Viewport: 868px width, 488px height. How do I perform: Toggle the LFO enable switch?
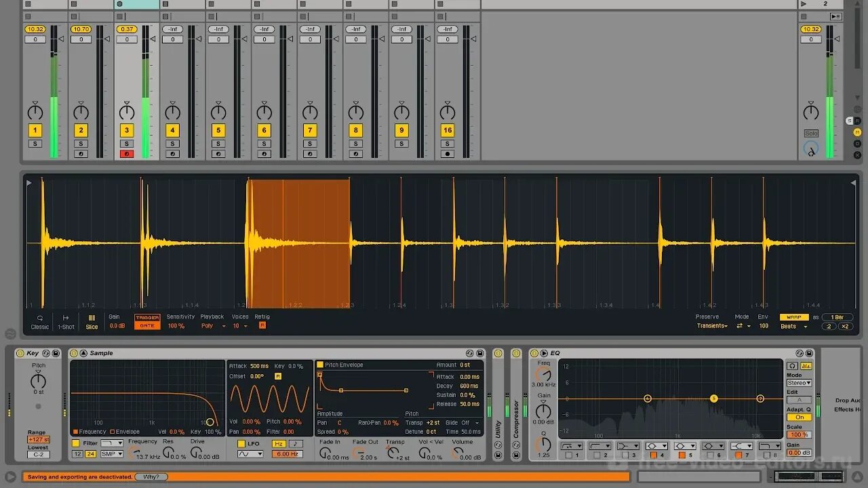pyautogui.click(x=241, y=443)
